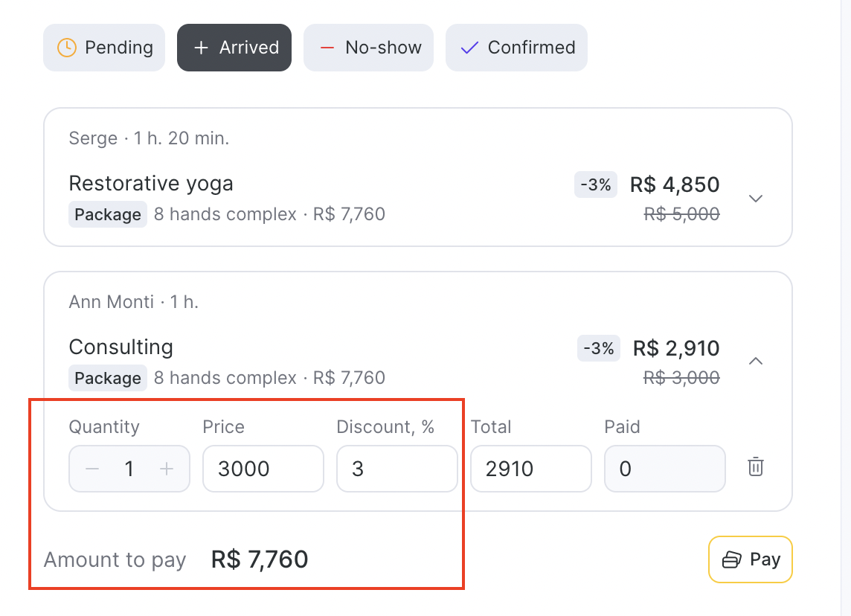Image resolution: width=851 pixels, height=616 pixels.
Task: Mark the appointment as No-show
Action: point(368,48)
